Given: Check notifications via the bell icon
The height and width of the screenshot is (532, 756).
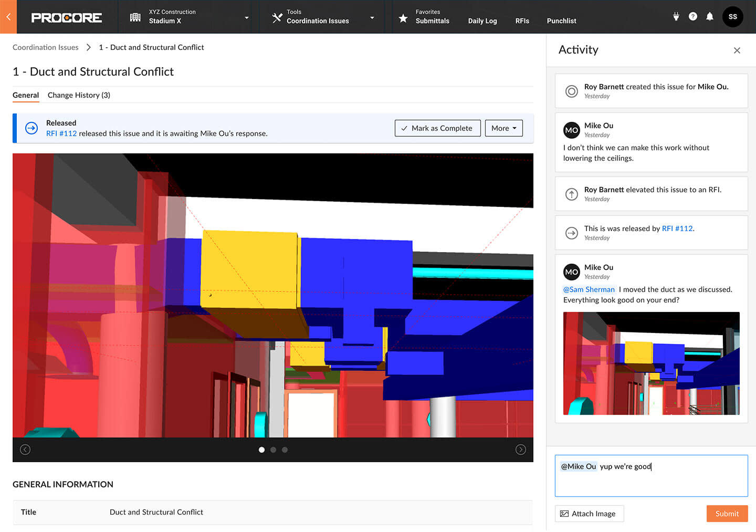Looking at the screenshot, I should (710, 16).
